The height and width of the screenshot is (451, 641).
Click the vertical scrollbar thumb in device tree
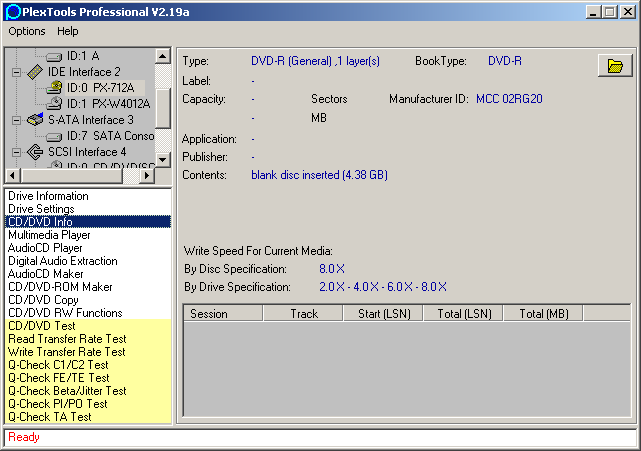[163, 108]
